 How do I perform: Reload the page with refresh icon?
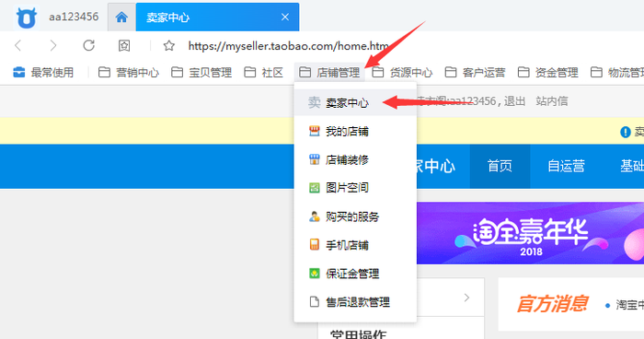[x=88, y=45]
